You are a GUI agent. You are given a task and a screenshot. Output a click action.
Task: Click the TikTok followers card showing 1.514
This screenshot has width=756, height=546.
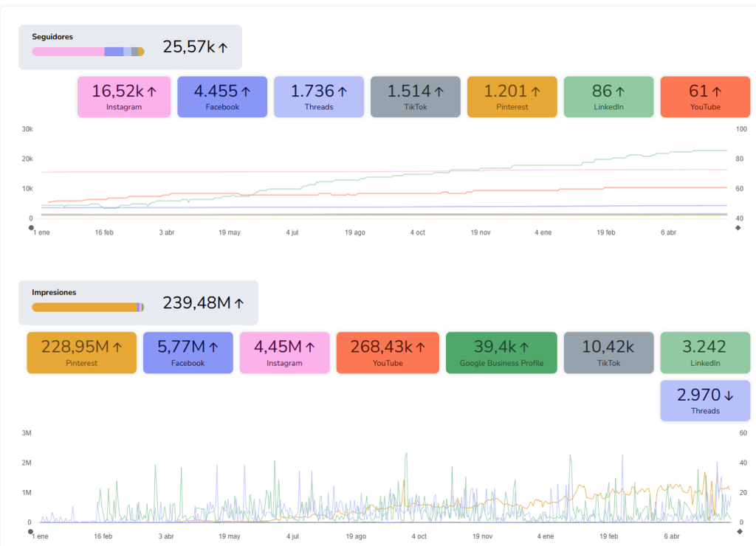coord(416,97)
